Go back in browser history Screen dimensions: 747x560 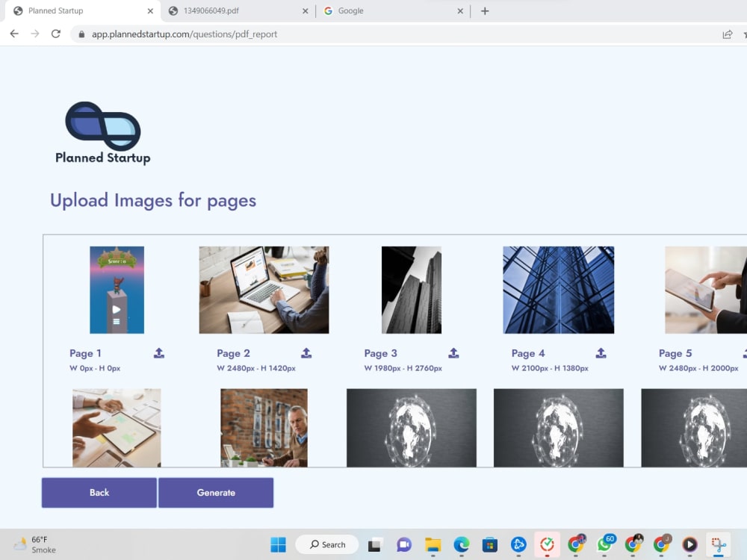(14, 34)
